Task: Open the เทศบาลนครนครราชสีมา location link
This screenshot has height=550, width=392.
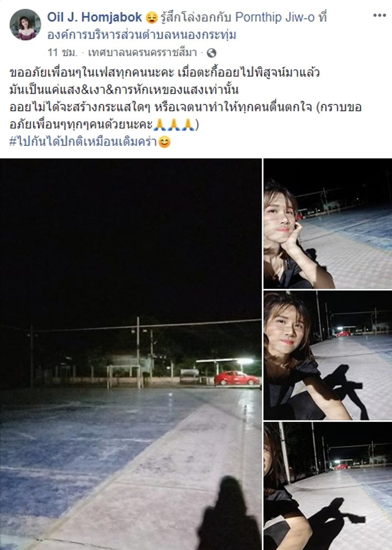Action: pos(142,53)
